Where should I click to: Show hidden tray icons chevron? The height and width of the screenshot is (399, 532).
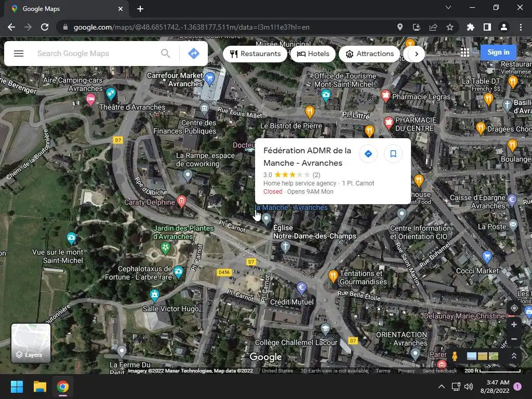442,387
